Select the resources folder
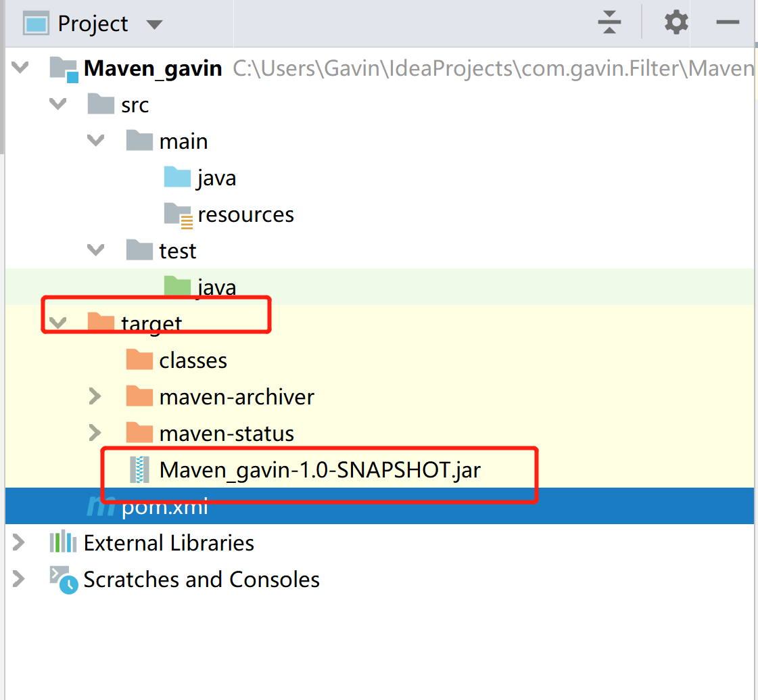Screen dimensions: 758x700 (245, 214)
